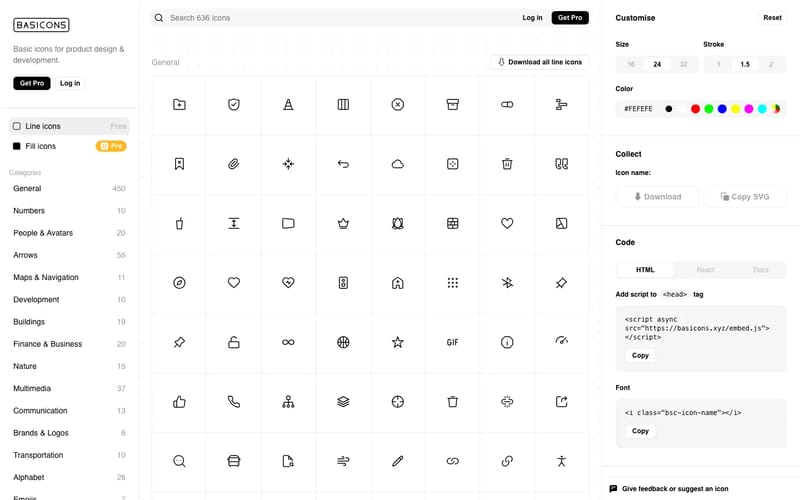800x500 pixels.
Task: Choose the thumbs up icon
Action: (x=179, y=402)
